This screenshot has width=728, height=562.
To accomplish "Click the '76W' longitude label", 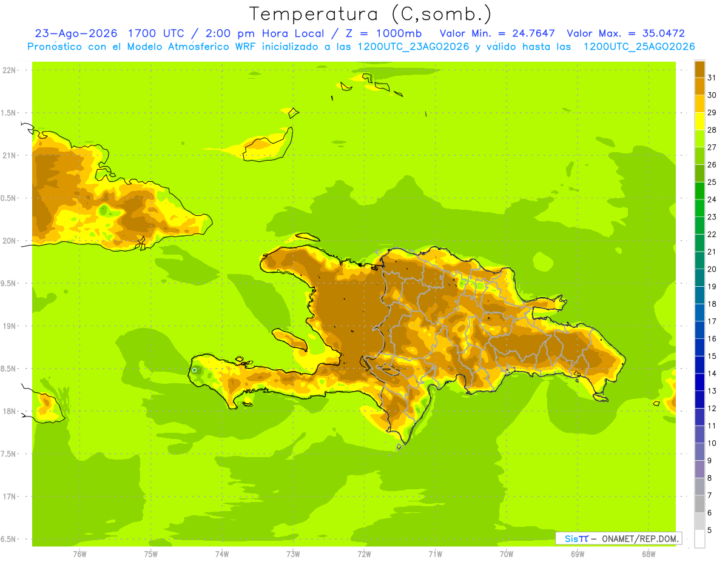I will pos(79,554).
